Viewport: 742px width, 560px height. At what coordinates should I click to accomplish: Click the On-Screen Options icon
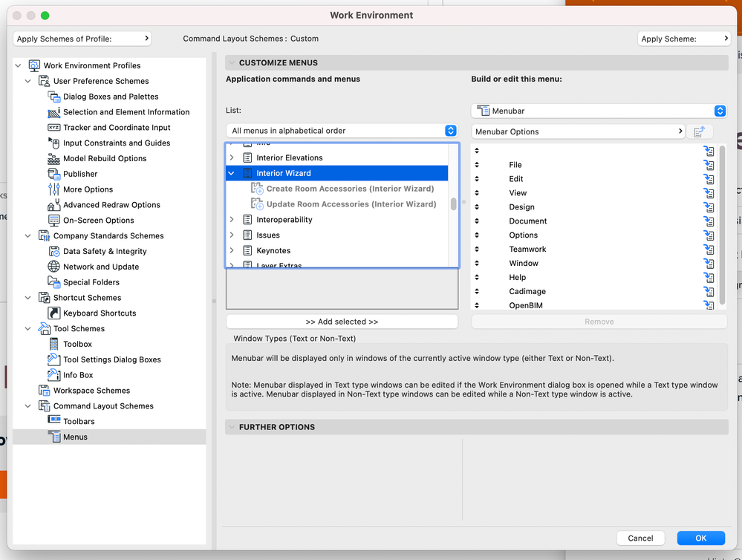(54, 220)
